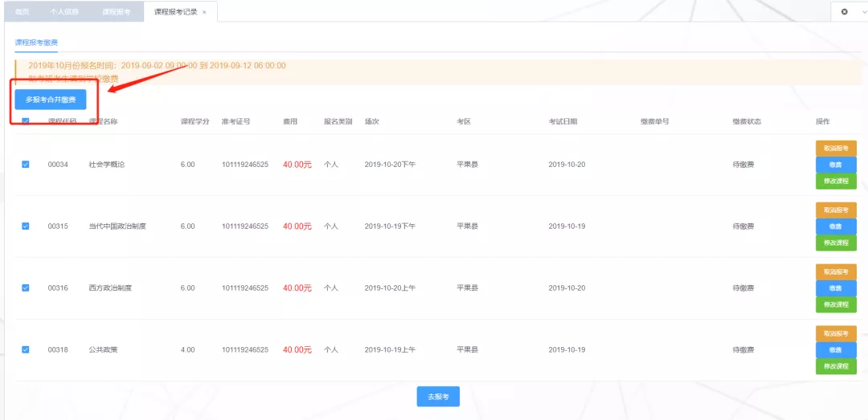Close the 课程报考记录 tab with its X icon
Image resolution: width=868 pixels, height=420 pixels.
pos(204,12)
